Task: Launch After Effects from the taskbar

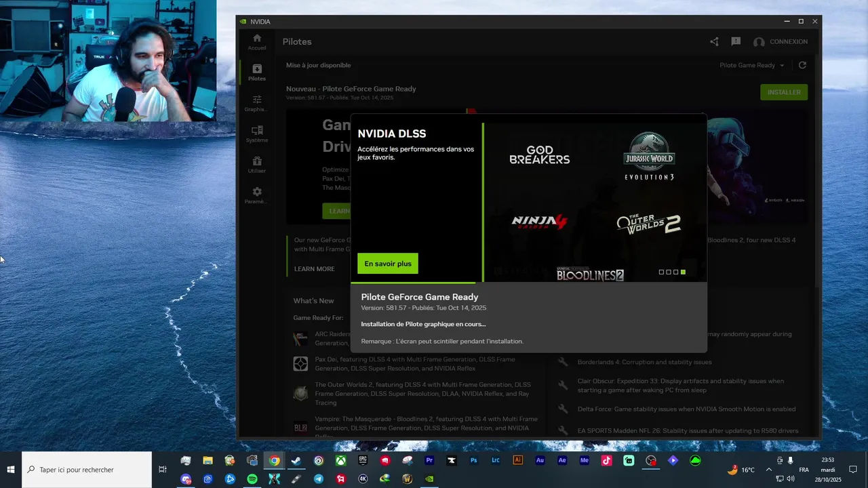Action: pyautogui.click(x=562, y=461)
